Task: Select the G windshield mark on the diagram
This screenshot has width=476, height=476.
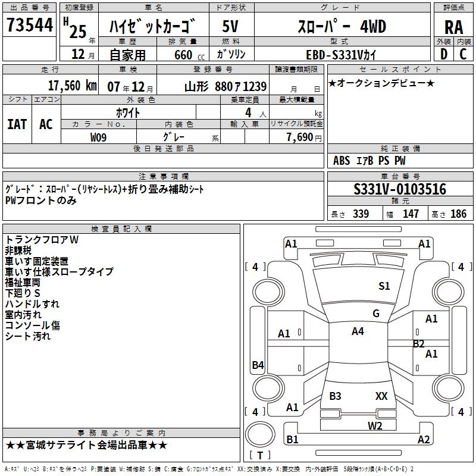Action: (x=375, y=314)
